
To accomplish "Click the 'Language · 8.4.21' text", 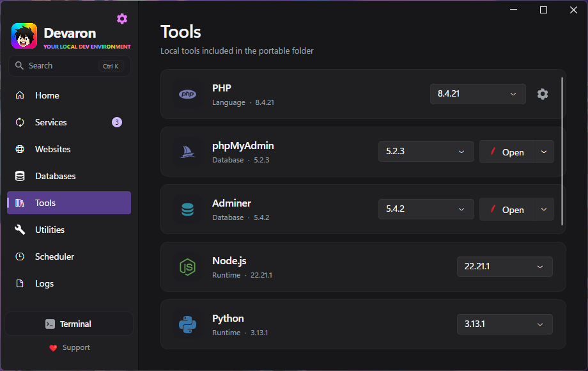I will (x=243, y=102).
